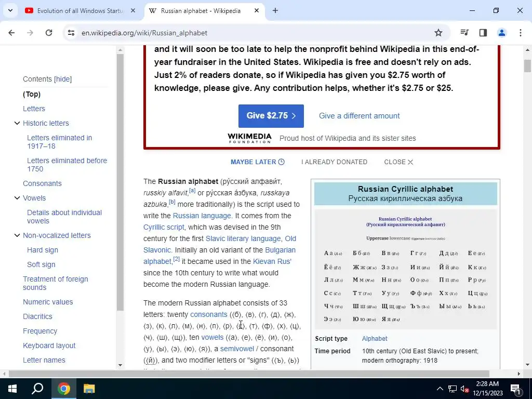Image resolution: width=532 pixels, height=399 pixels.
Task: Dismiss the banner with CLOSE
Action: 398,162
